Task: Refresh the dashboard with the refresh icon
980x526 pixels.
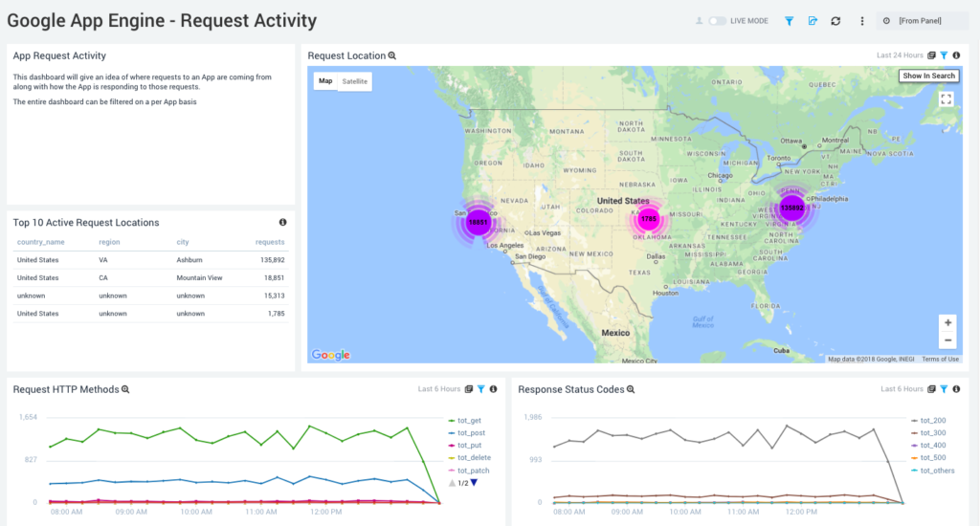Action: tap(835, 21)
